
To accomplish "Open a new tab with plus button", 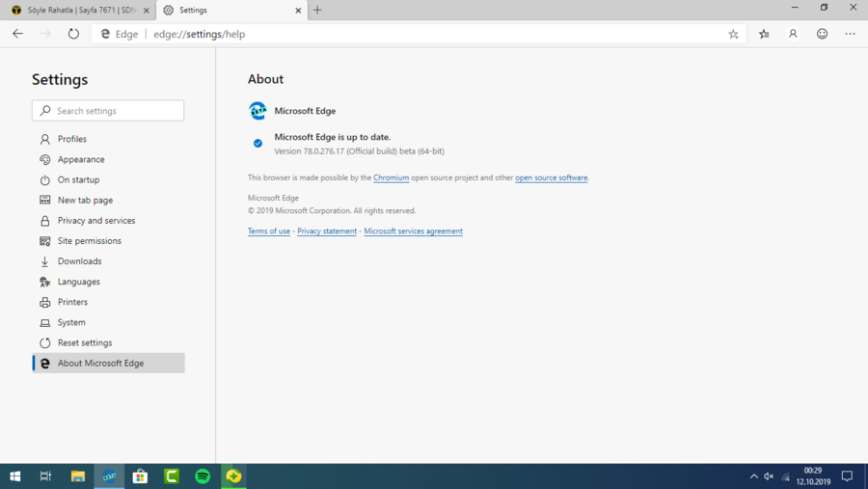I will (317, 10).
